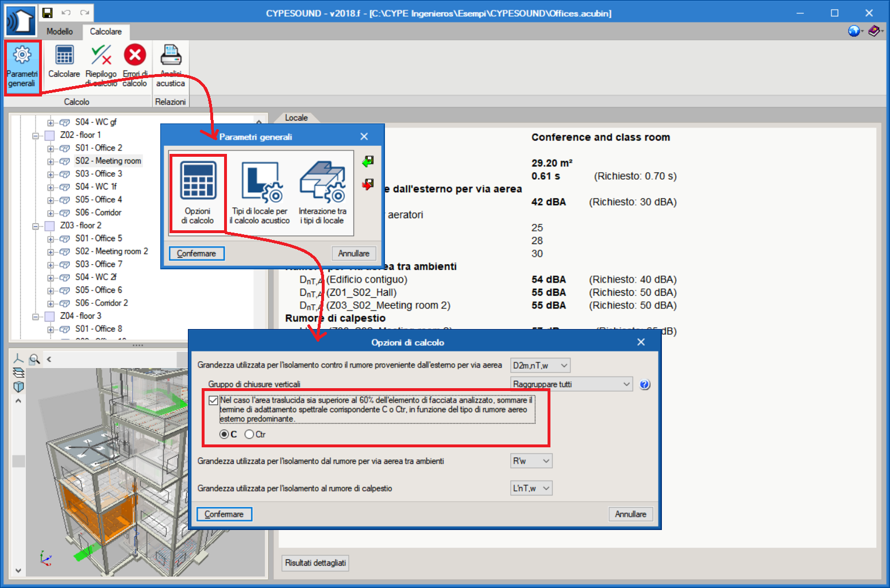The height and width of the screenshot is (588, 890).
Task: Select S04 - WC 1f tree item
Action: [x=96, y=187]
